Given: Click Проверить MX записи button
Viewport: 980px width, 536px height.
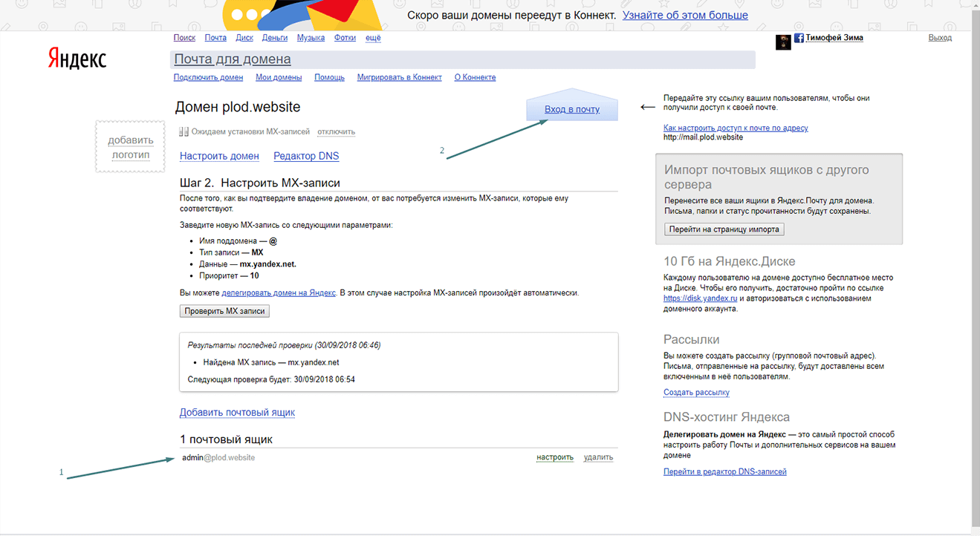Looking at the screenshot, I should click(x=224, y=311).
